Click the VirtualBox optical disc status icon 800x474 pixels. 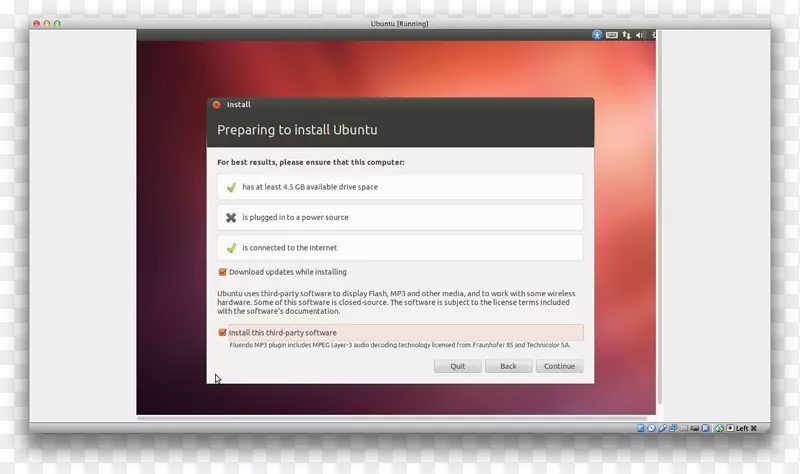click(x=652, y=428)
